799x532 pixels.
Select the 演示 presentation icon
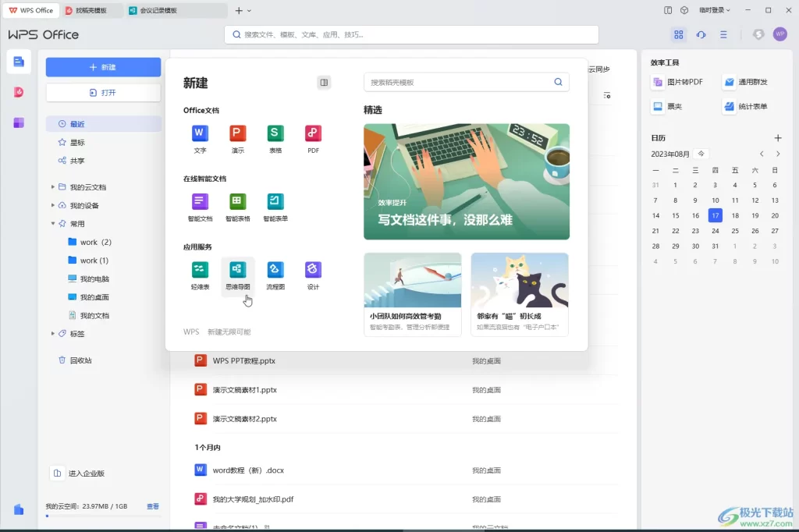coord(237,134)
